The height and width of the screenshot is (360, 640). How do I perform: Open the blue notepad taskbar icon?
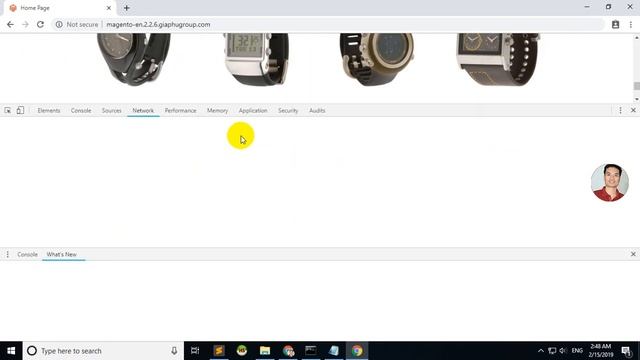[x=334, y=351]
